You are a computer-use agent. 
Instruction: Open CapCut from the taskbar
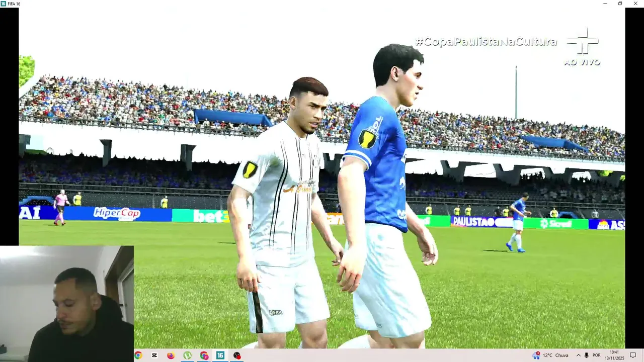[x=154, y=355]
